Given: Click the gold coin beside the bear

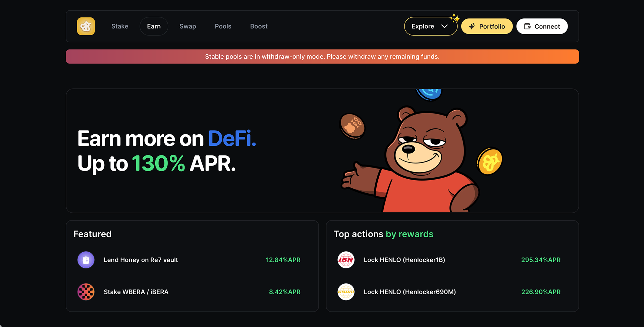Looking at the screenshot, I should [x=490, y=162].
